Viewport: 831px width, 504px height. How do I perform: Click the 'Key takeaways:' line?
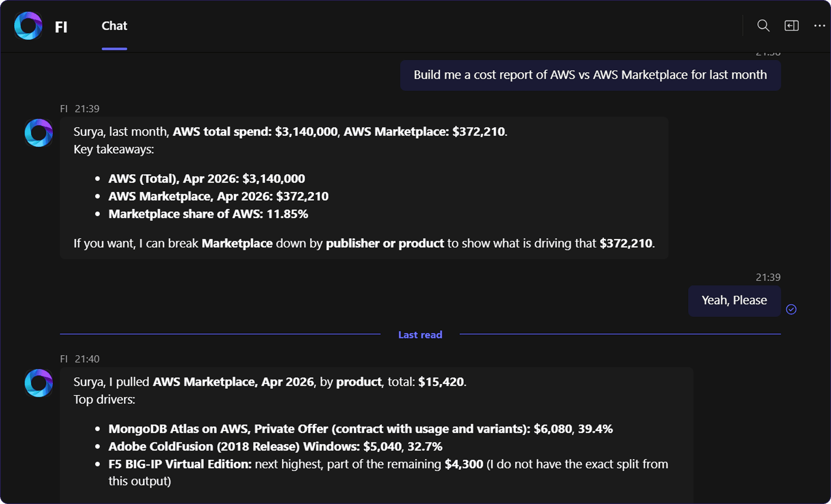pyautogui.click(x=114, y=150)
